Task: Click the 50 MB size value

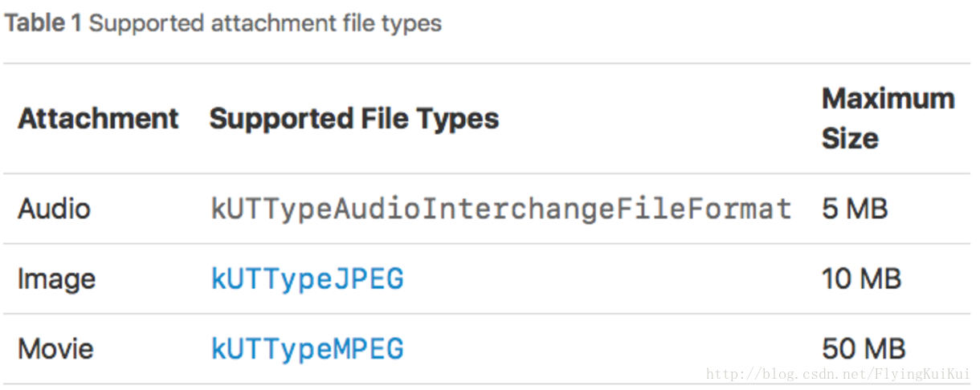Action: tap(864, 349)
